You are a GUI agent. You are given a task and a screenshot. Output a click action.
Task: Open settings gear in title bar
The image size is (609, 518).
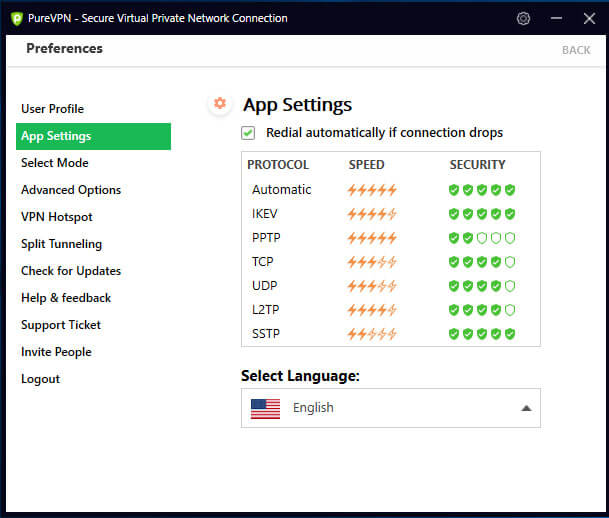[523, 18]
